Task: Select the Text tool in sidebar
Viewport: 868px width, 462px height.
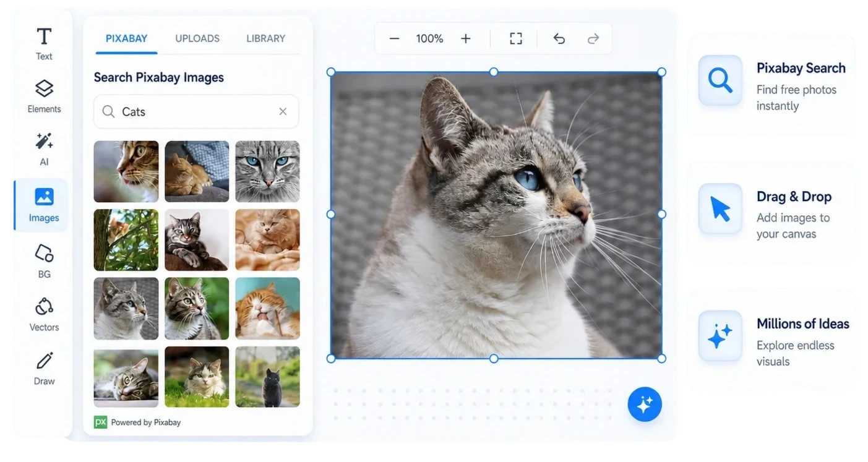Action: pos(44,43)
